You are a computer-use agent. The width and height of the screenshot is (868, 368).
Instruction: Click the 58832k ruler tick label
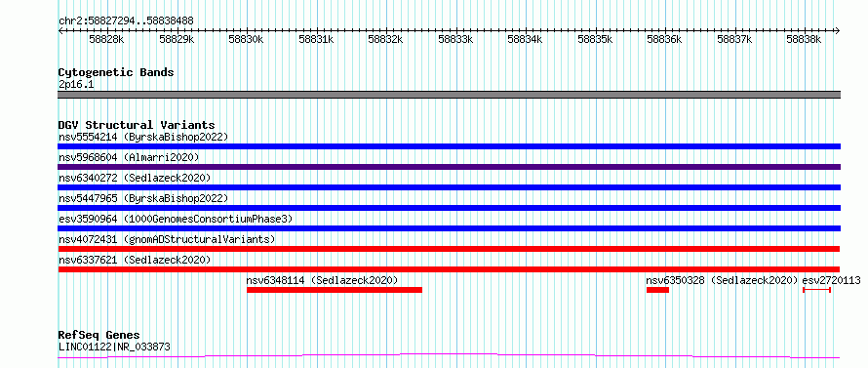coord(385,39)
